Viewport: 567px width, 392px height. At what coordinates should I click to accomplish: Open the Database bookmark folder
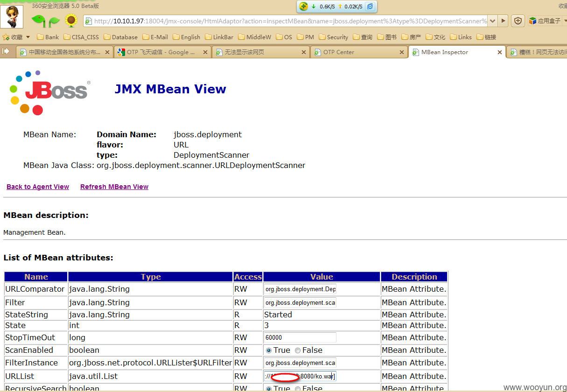(120, 37)
